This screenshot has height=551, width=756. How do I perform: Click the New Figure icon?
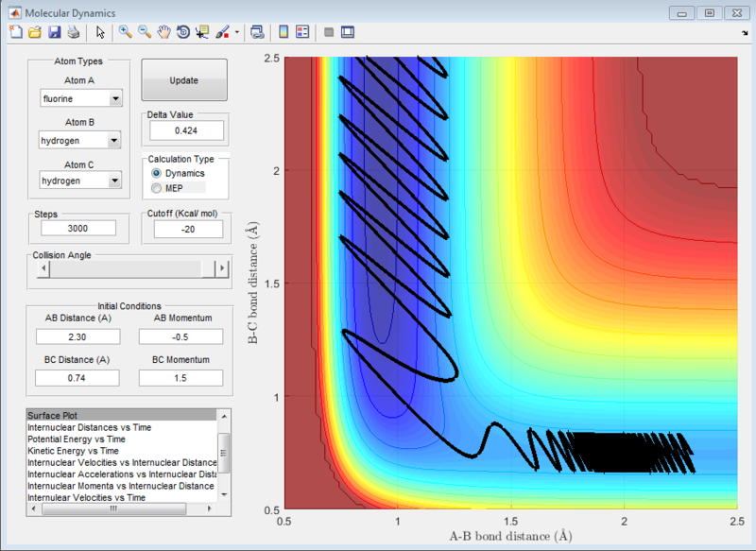click(14, 32)
